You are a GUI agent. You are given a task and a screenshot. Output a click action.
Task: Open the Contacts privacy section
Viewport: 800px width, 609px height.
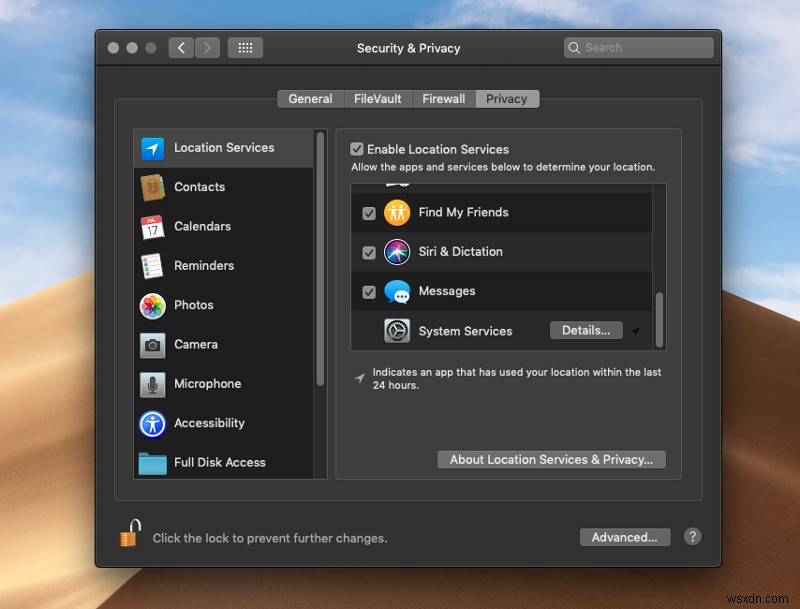199,187
